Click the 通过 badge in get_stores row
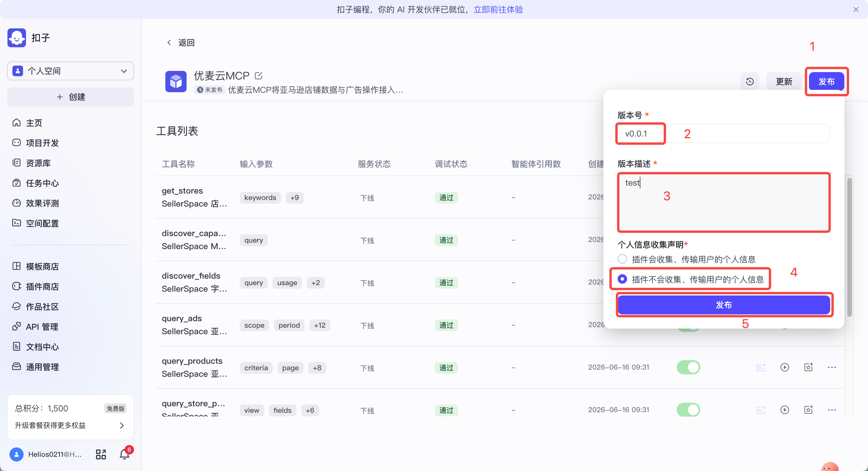 tap(446, 198)
